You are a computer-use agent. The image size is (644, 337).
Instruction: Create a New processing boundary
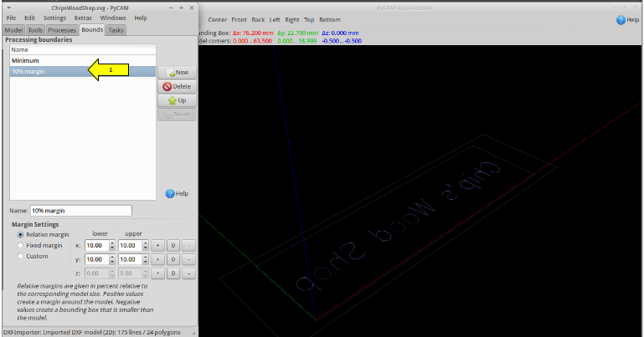[x=177, y=73]
